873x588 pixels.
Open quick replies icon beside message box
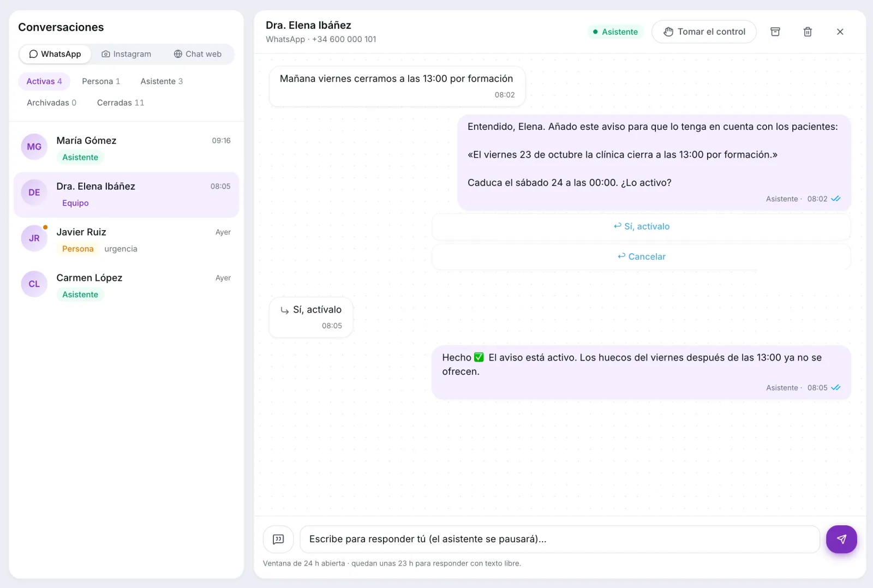(x=278, y=539)
